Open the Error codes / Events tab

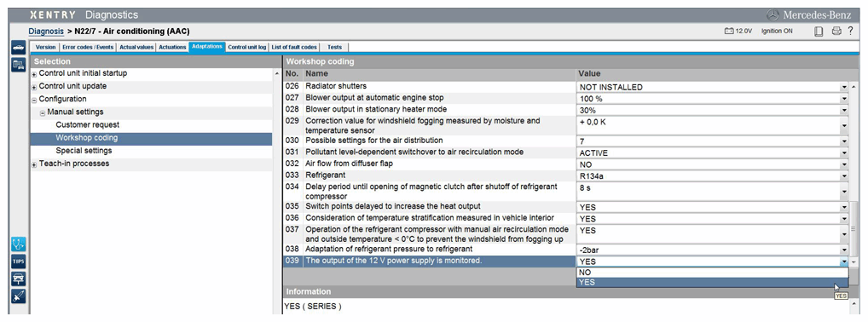click(88, 47)
